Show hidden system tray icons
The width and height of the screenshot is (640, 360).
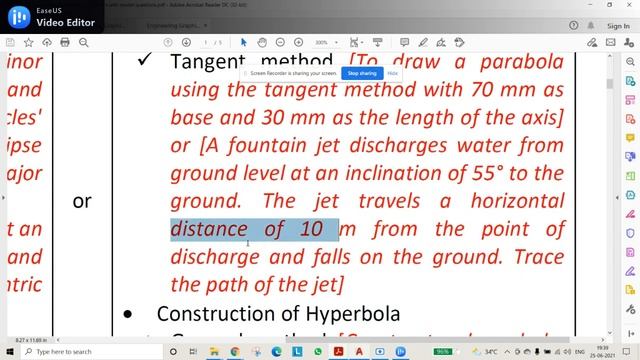tap(507, 351)
